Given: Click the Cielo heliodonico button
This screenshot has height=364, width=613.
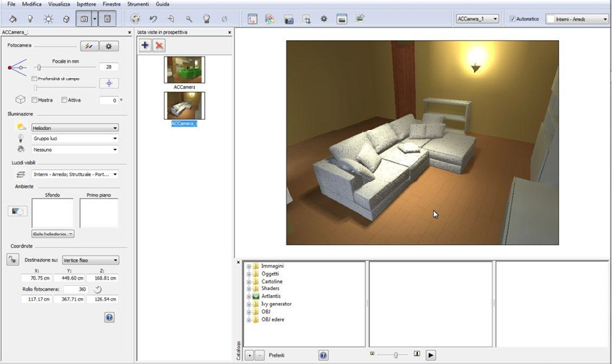Looking at the screenshot, I should tap(53, 234).
